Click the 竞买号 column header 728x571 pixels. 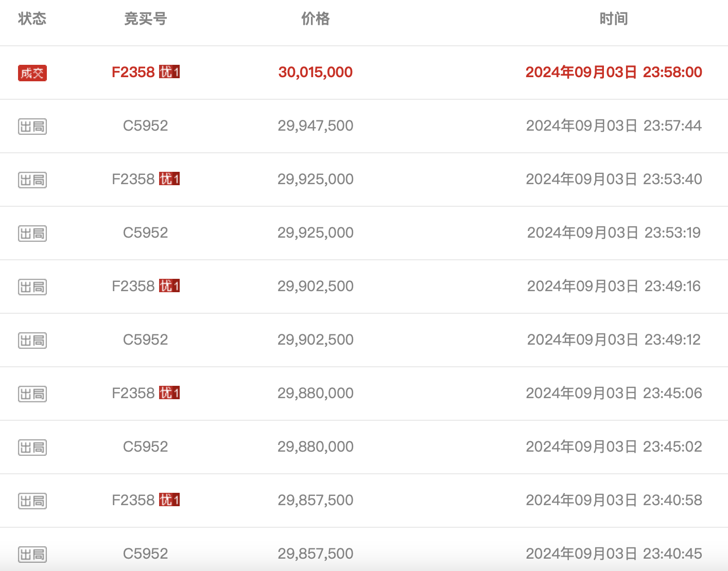(x=146, y=19)
